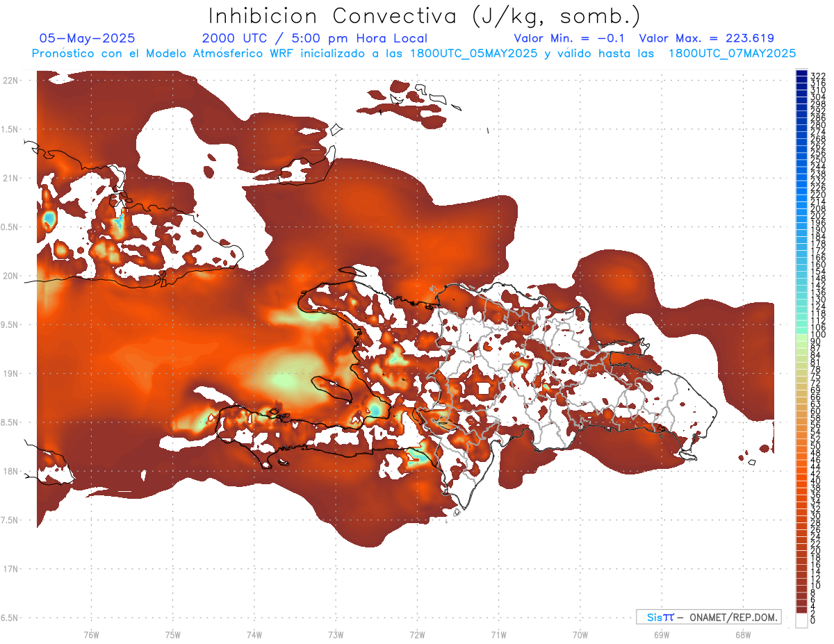Click the '9.5N' latitude label
Screen dimensions: 834x644
click(10, 325)
